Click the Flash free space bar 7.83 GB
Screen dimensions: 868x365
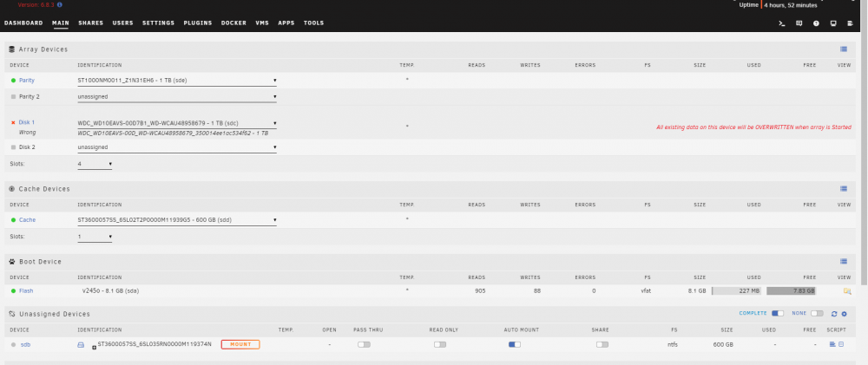click(792, 291)
